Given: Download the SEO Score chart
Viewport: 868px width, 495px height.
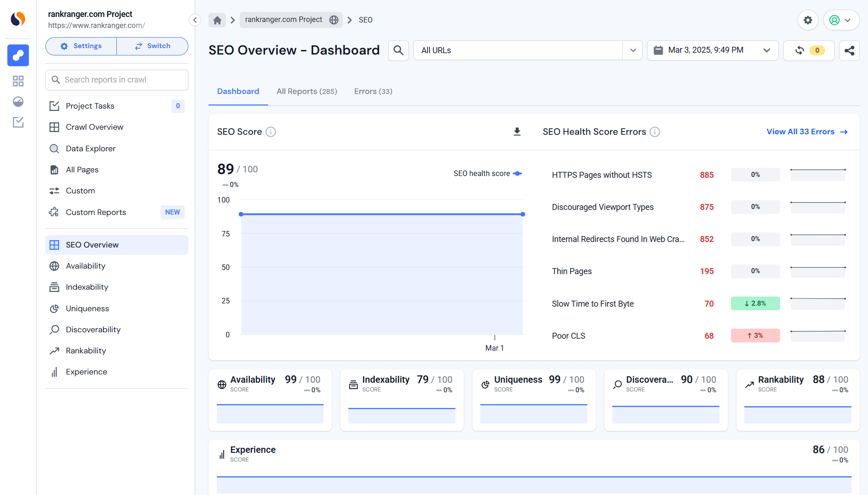Looking at the screenshot, I should coord(517,132).
